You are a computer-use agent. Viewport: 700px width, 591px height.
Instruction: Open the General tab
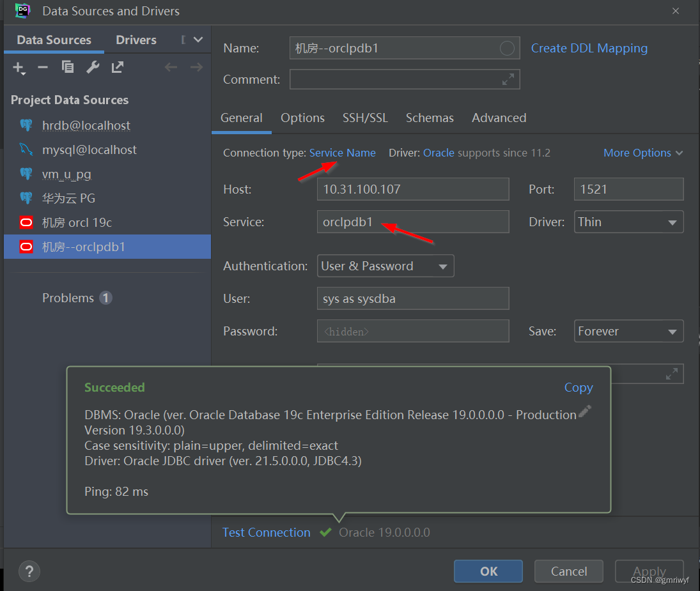(x=242, y=118)
